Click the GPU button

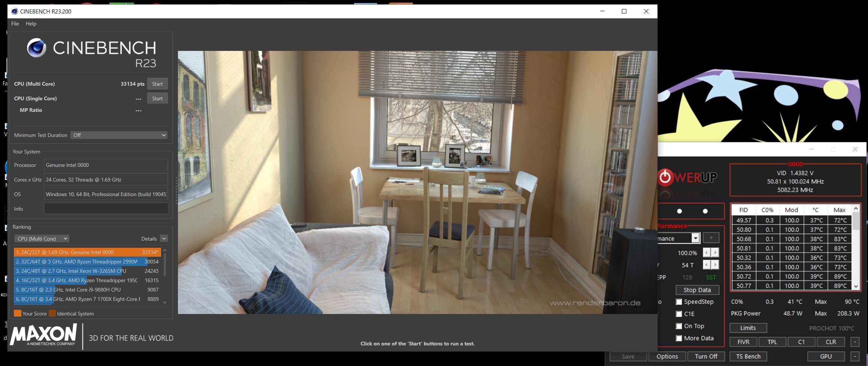826,356
